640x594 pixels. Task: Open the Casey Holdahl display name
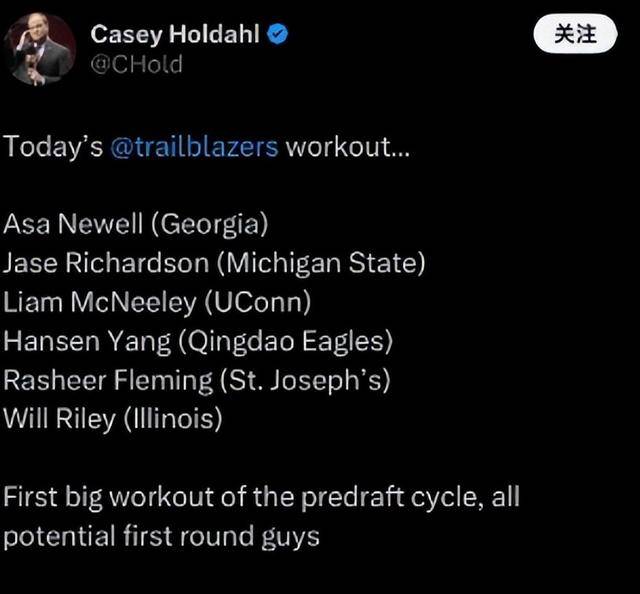point(175,34)
